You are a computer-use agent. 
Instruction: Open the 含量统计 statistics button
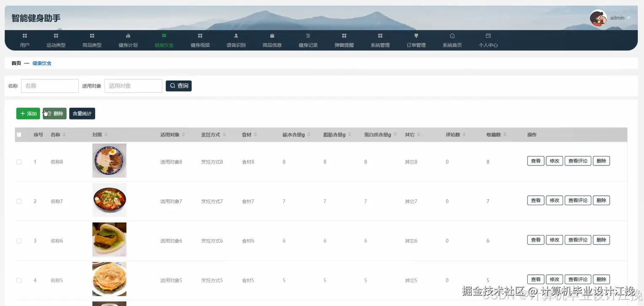click(x=82, y=114)
